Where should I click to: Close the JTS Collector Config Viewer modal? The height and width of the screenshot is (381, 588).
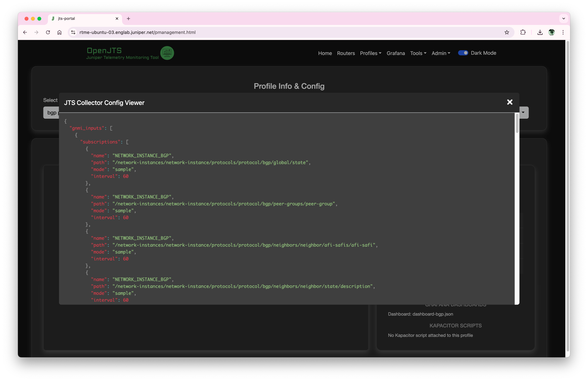[509, 102]
